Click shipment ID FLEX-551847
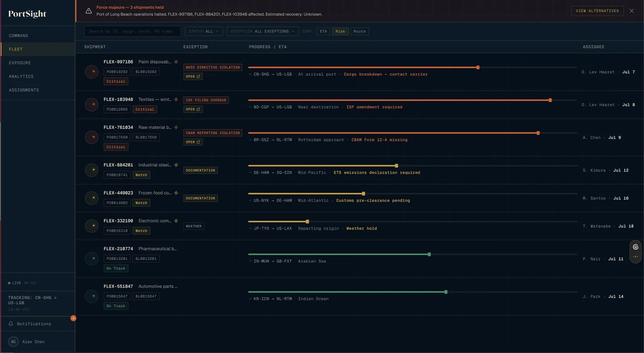The height and width of the screenshot is (353, 644). pyautogui.click(x=118, y=286)
